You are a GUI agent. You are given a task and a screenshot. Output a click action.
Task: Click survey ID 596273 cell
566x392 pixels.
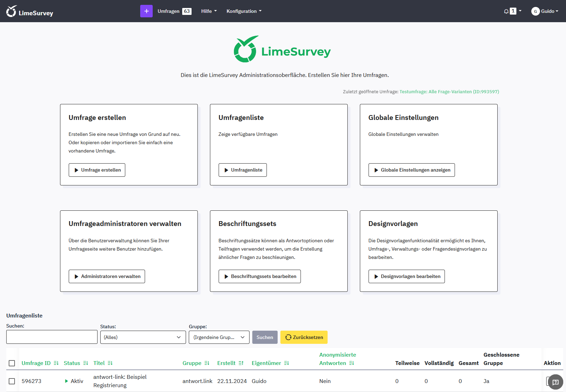pos(31,381)
